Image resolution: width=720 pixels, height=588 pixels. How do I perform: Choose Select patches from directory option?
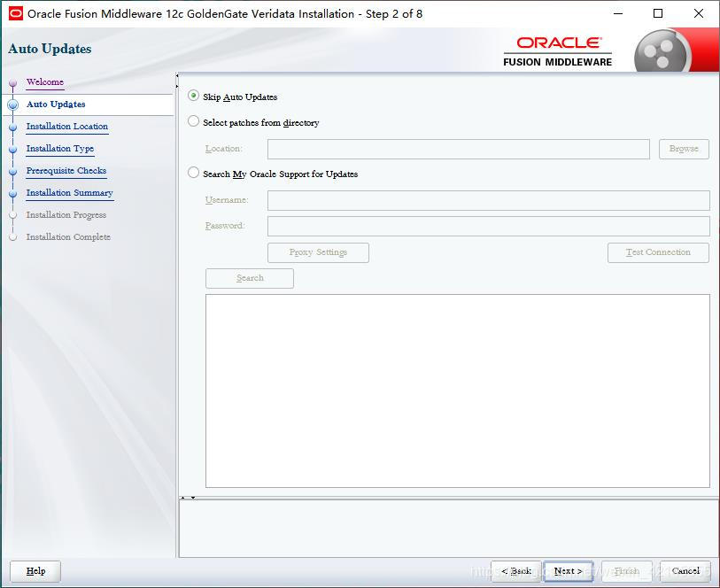(193, 121)
